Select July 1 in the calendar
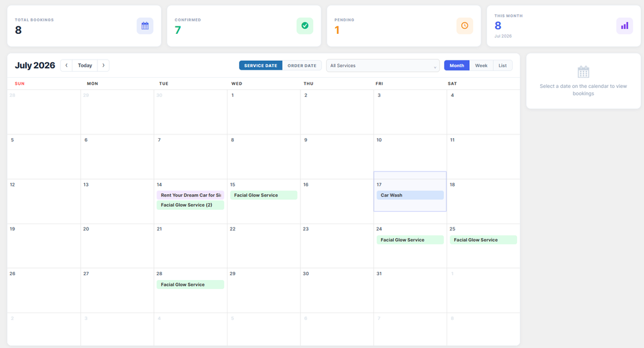644x348 pixels. (264, 112)
